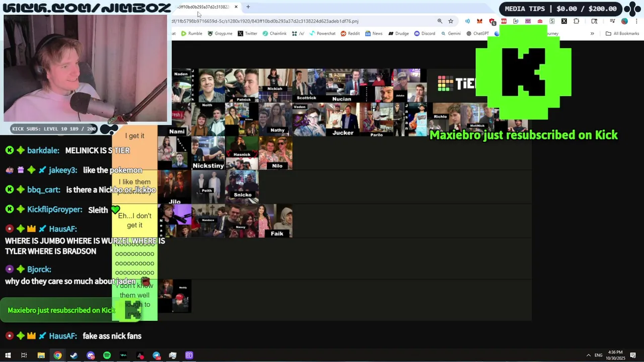Viewport: 644px width, 362px height.
Task: Click the MEDIA TIPS goal banner
Action: click(x=560, y=9)
